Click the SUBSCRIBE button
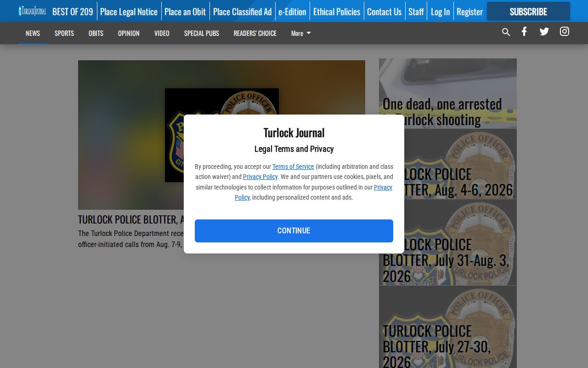This screenshot has height=368, width=588. [528, 11]
